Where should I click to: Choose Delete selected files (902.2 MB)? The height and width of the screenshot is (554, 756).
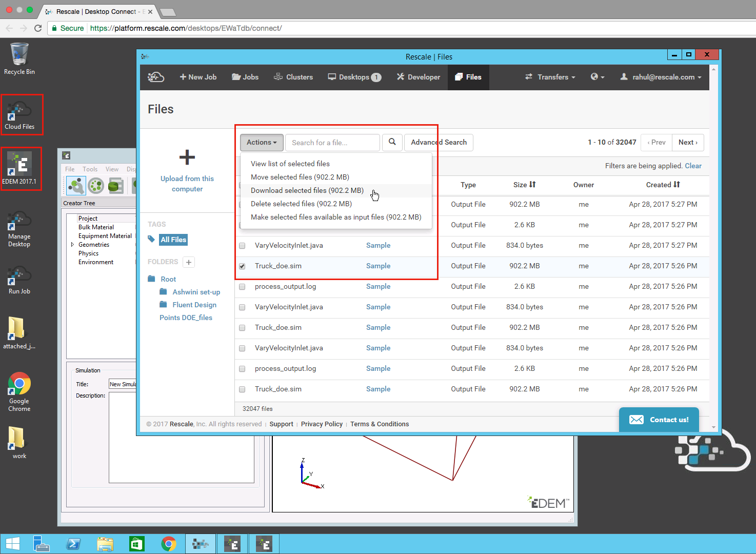coord(336,204)
